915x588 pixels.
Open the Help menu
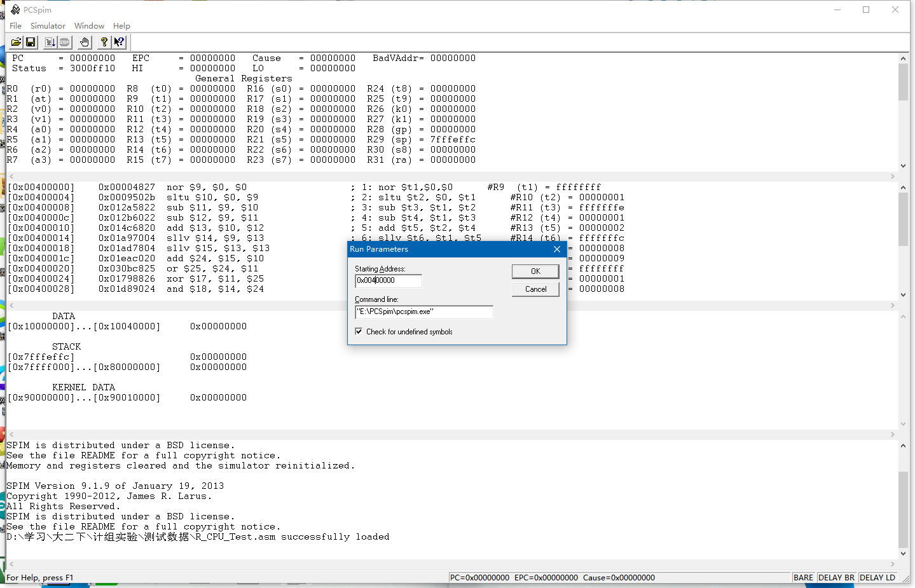pos(121,26)
